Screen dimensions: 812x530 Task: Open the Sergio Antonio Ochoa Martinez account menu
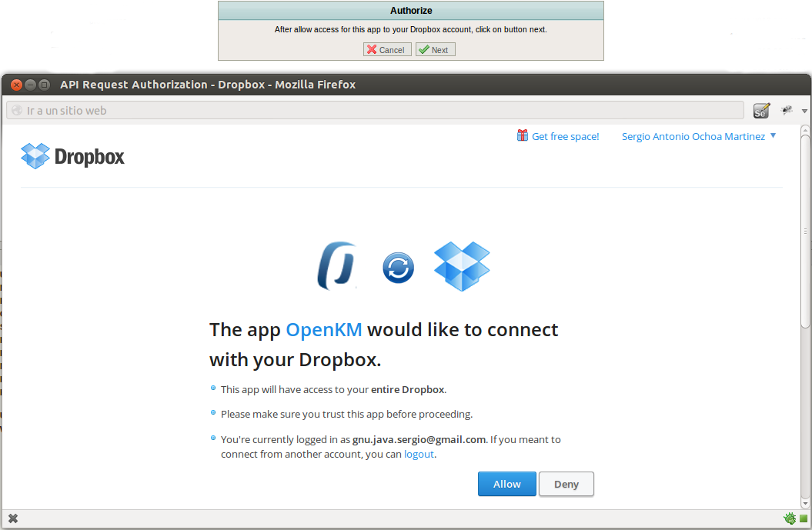click(x=693, y=137)
